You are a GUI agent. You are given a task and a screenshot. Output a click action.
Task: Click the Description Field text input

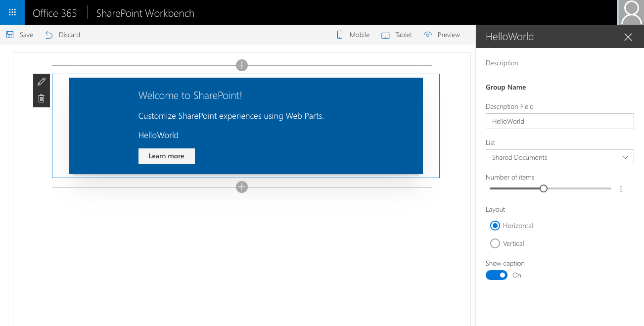click(560, 121)
